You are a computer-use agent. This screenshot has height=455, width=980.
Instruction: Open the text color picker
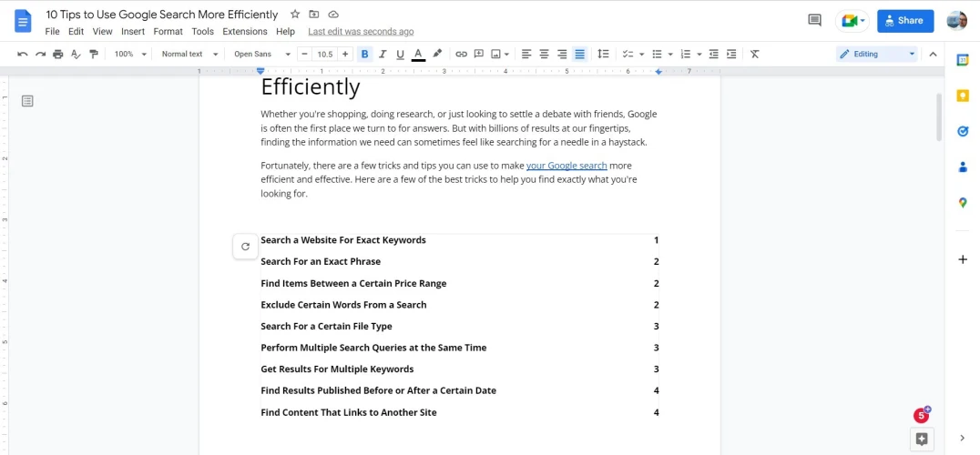418,55
